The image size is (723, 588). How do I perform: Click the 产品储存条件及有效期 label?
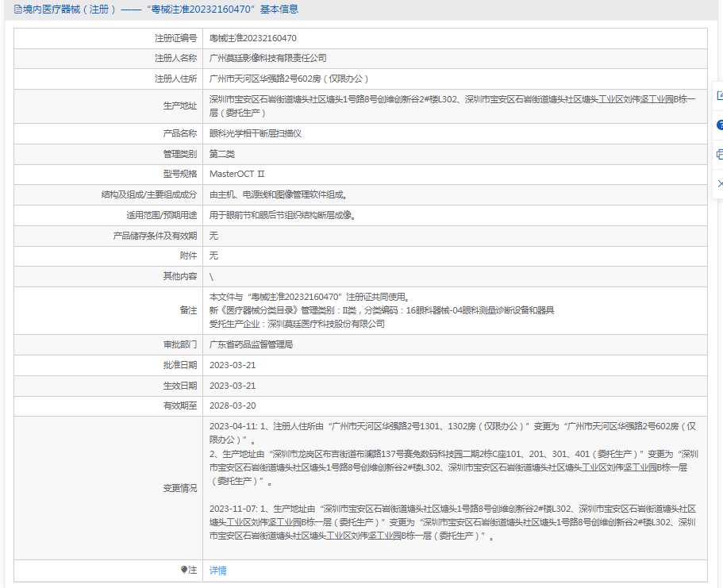click(x=155, y=236)
